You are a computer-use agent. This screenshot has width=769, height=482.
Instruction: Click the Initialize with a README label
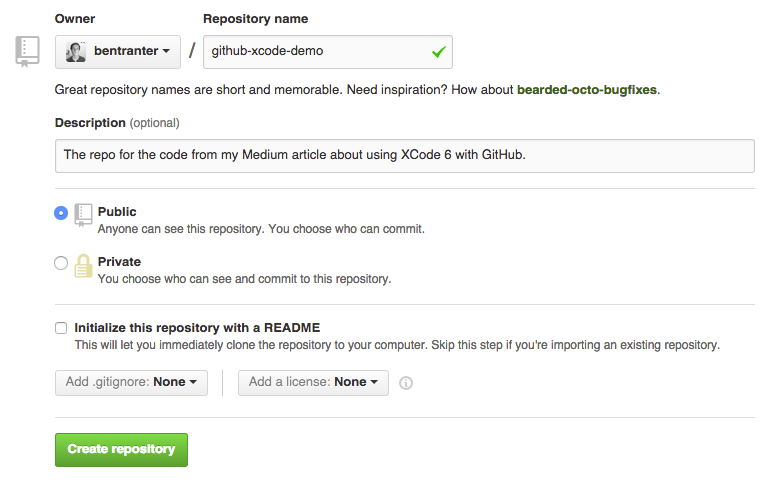[197, 328]
